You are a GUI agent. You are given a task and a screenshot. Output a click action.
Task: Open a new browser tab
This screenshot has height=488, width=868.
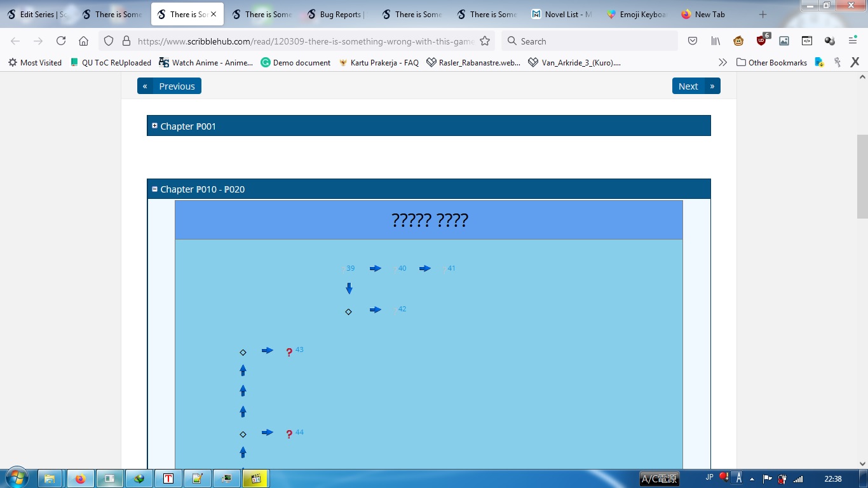[x=763, y=14]
